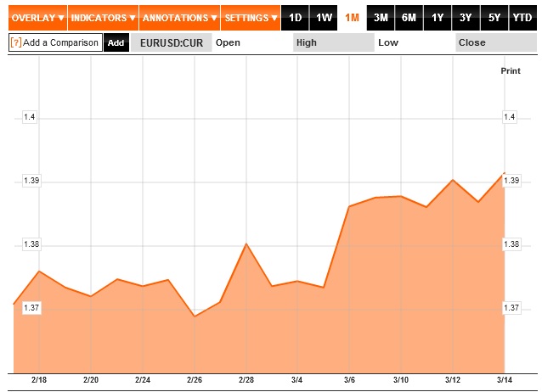Click the High value box
This screenshot has height=392, width=542.
332,42
